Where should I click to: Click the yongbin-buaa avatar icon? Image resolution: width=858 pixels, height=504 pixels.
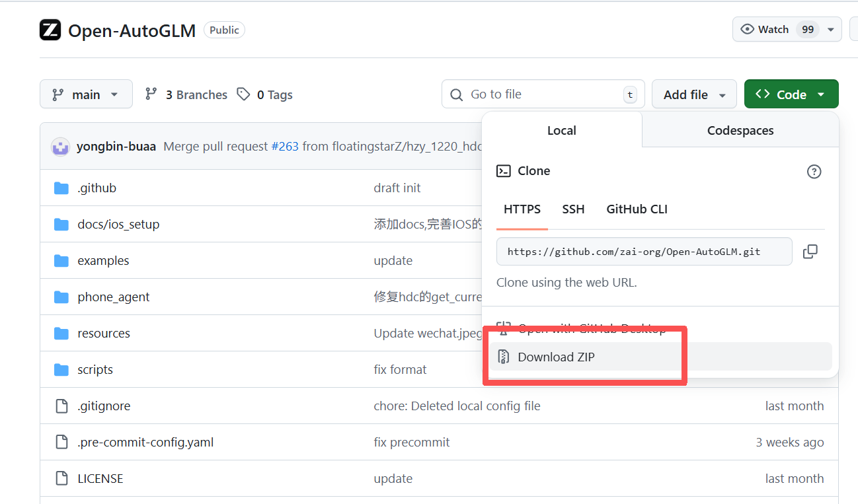pos(61,147)
